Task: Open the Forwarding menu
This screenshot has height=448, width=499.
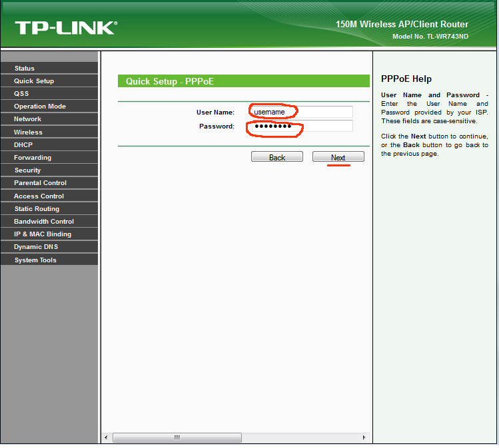Action: click(x=49, y=157)
